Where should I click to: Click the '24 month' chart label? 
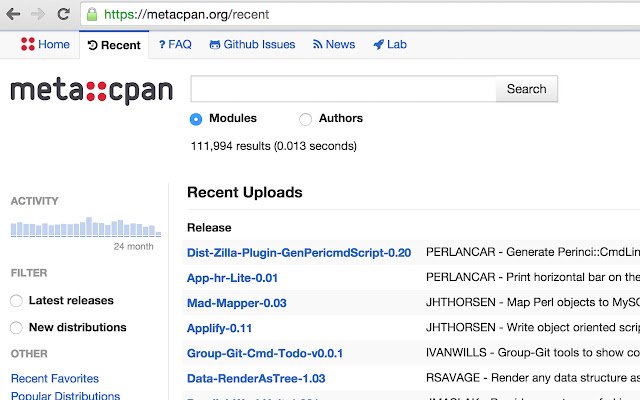pyautogui.click(x=133, y=247)
